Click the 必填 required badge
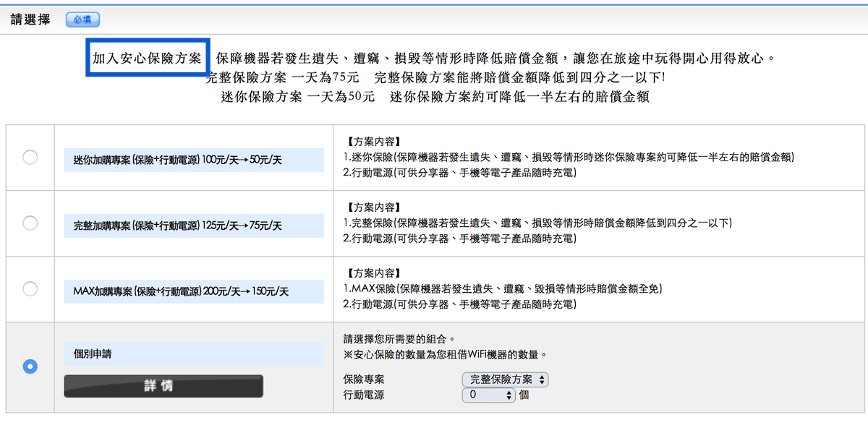 (x=82, y=20)
